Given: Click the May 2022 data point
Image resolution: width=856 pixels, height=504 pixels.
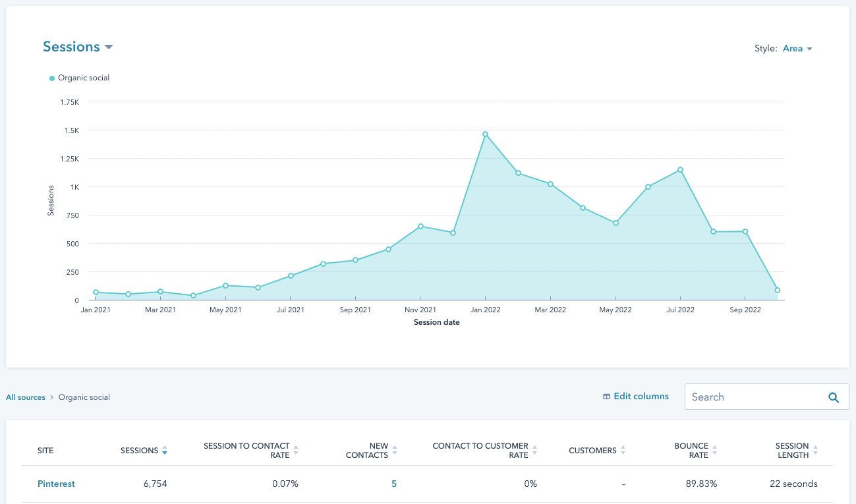Looking at the screenshot, I should pos(615,223).
